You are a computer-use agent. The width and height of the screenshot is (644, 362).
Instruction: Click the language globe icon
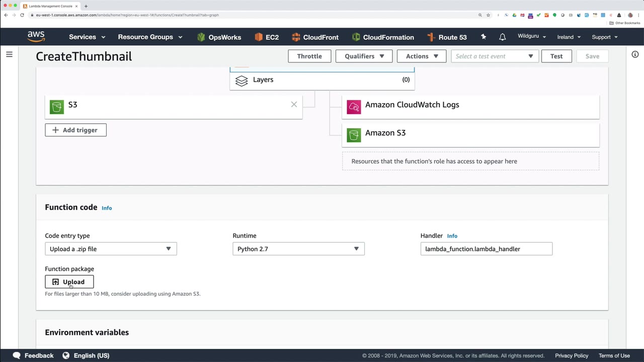66,355
